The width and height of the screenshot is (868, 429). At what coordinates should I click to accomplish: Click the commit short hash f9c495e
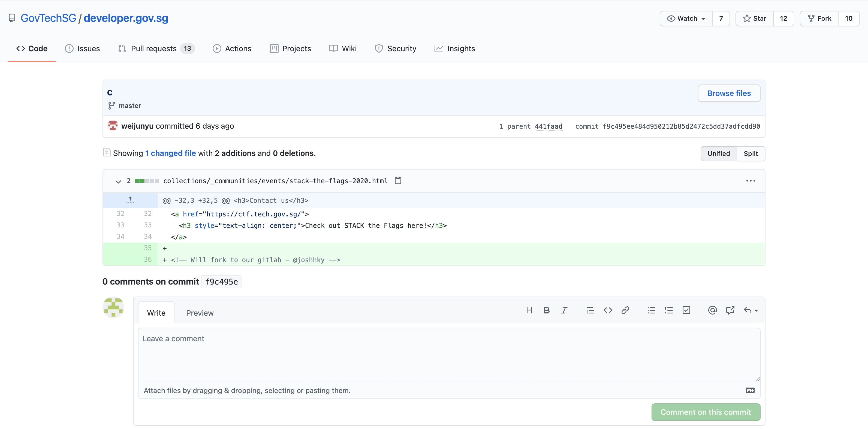click(221, 282)
